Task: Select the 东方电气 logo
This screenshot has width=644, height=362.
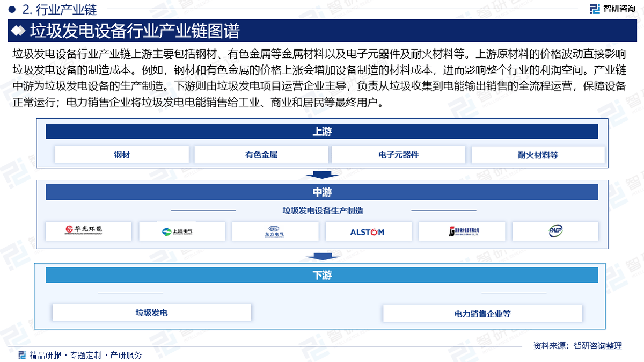Action: click(275, 231)
